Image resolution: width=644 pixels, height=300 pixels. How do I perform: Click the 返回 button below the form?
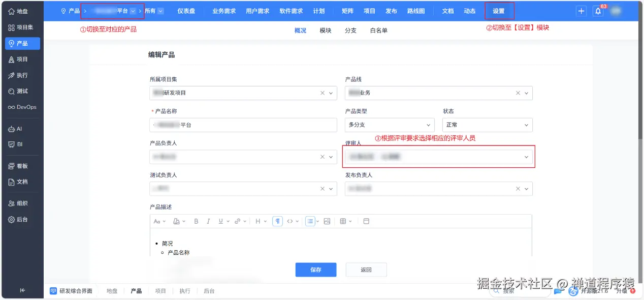(x=366, y=269)
